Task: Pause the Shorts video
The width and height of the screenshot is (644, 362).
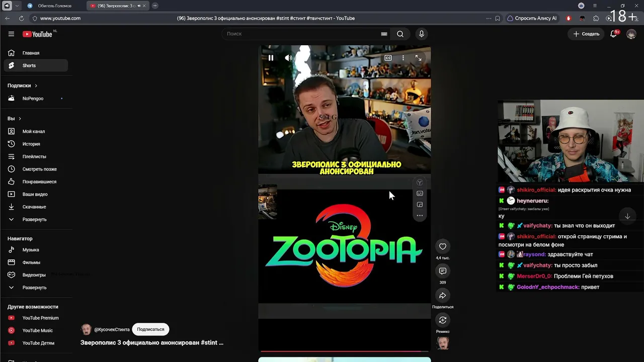Action: (271, 58)
